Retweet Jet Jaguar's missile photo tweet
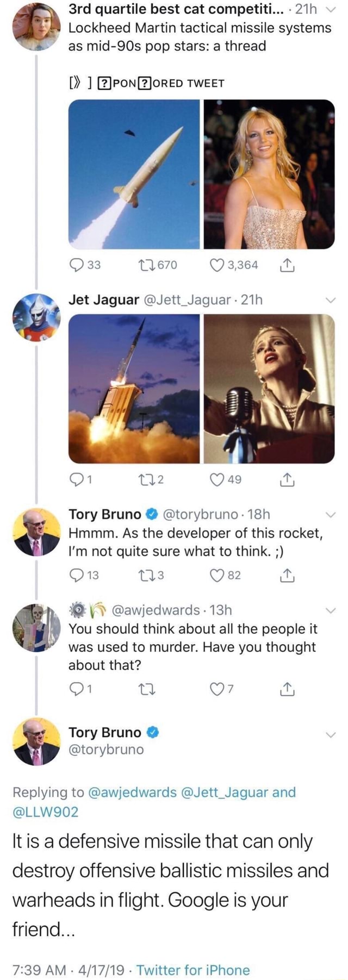Viewport: 348px width, 980px height. (147, 480)
